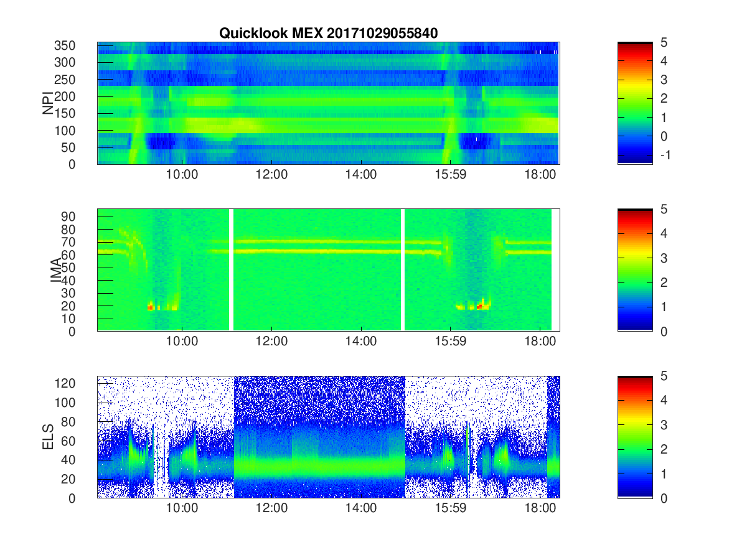Screen dimensions: 747x560
Task: Click the "10:00" time label under ELS plot
Action: [182, 509]
